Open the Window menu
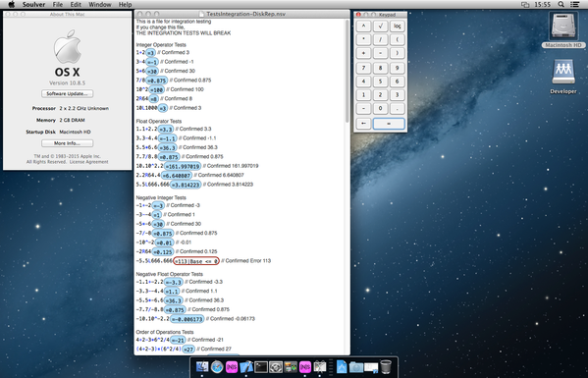 click(100, 5)
